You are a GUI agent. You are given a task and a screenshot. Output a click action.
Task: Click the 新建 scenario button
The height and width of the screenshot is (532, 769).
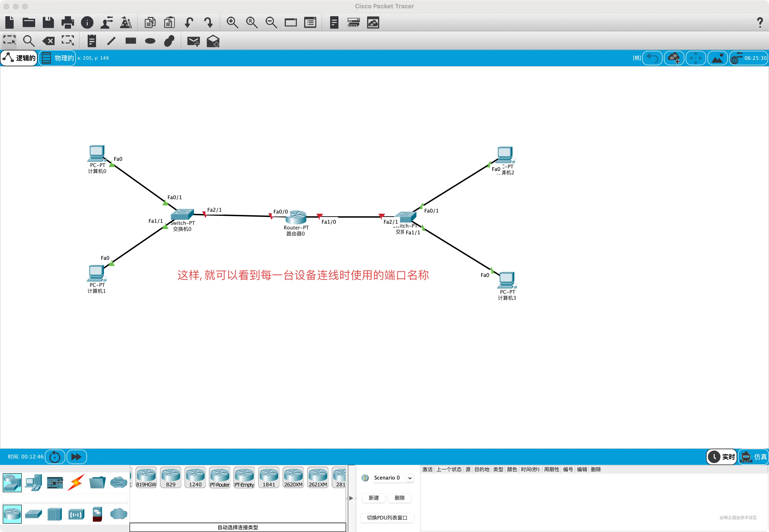point(373,498)
